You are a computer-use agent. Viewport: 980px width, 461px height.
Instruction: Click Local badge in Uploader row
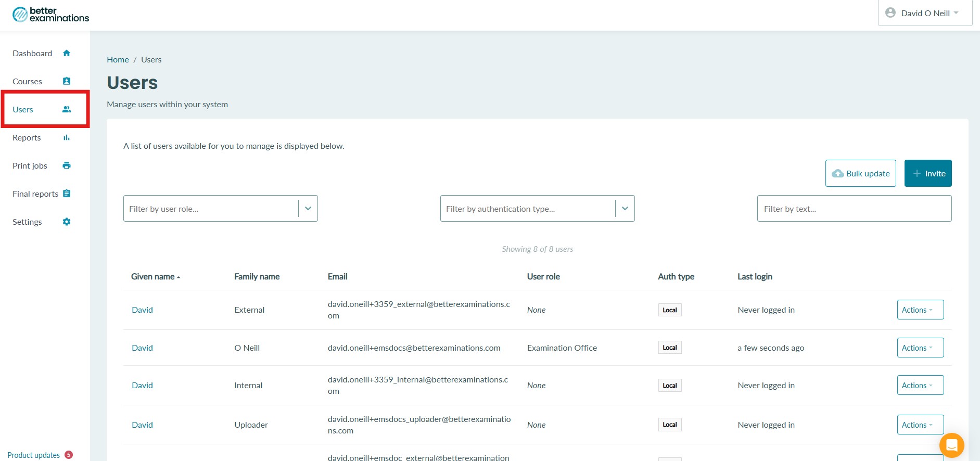tap(670, 425)
